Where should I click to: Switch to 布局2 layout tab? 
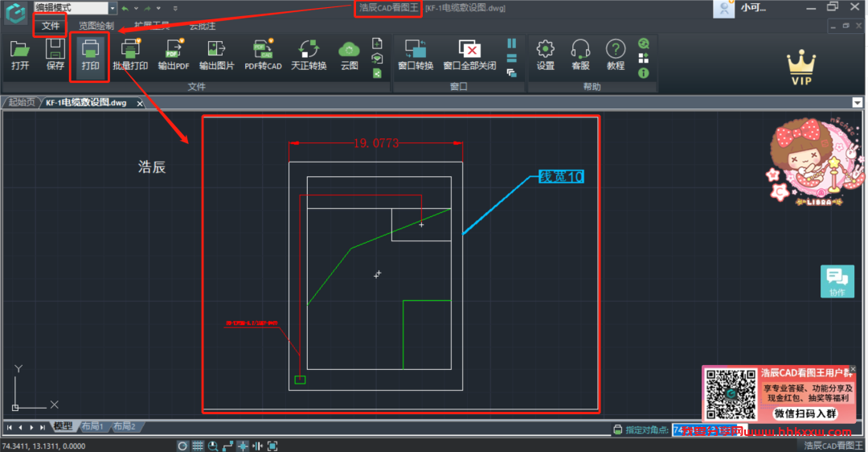click(x=124, y=426)
